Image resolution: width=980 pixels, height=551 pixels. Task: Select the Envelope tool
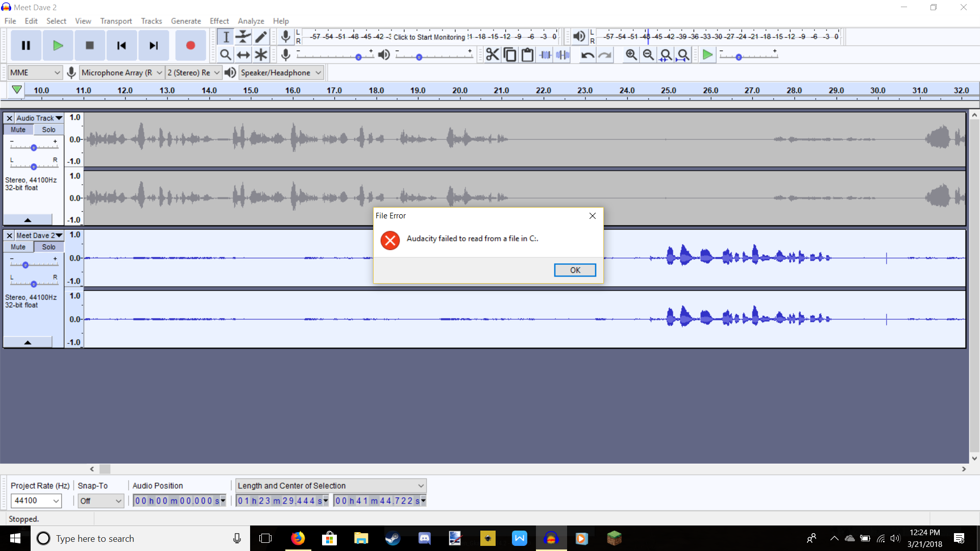click(x=243, y=37)
